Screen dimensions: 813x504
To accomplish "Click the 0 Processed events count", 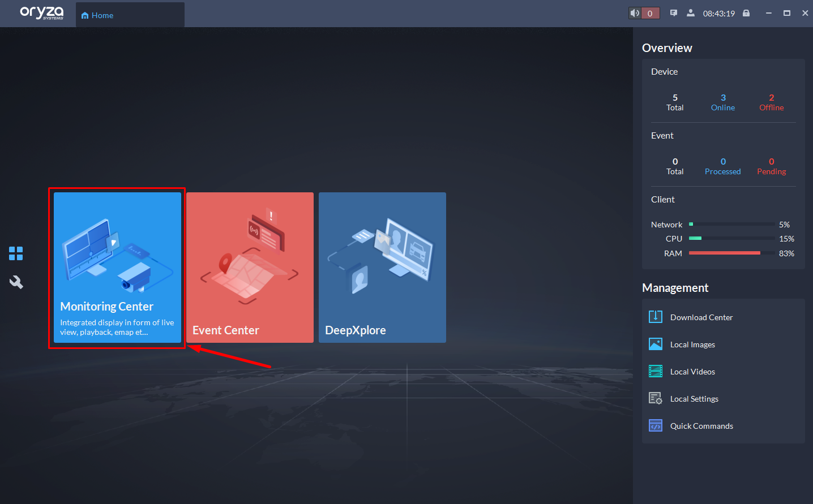I will 723,166.
